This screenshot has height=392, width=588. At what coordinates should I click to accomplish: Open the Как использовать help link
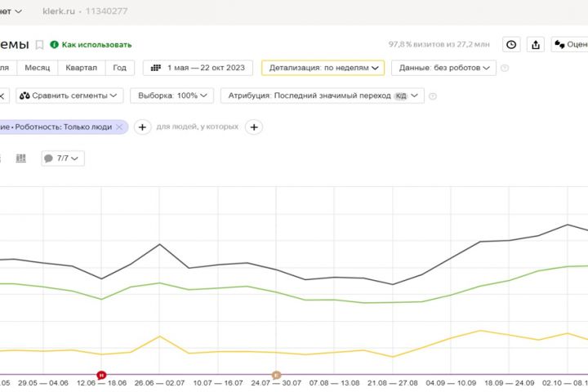(91, 45)
